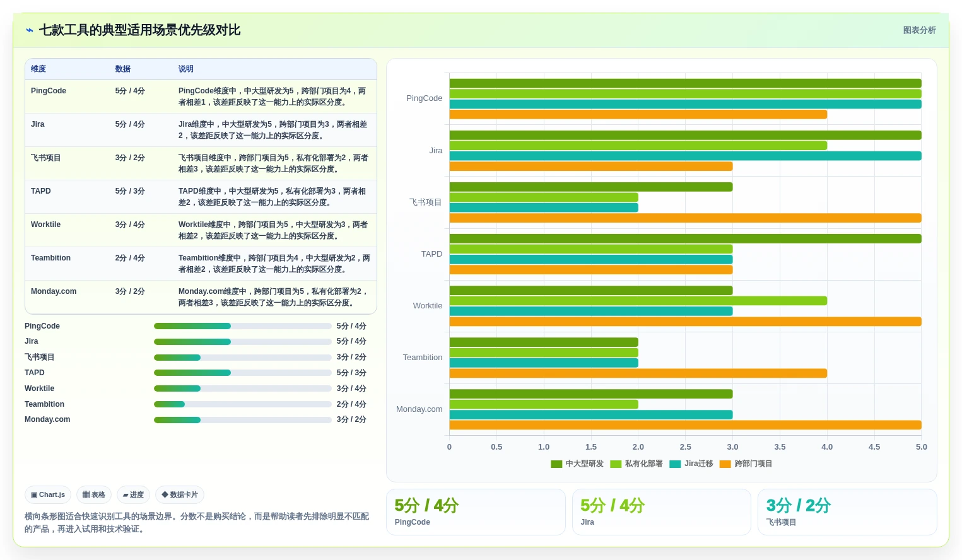This screenshot has height=560, width=962.
Task: Select the 数据卡片 tag chip
Action: [180, 495]
